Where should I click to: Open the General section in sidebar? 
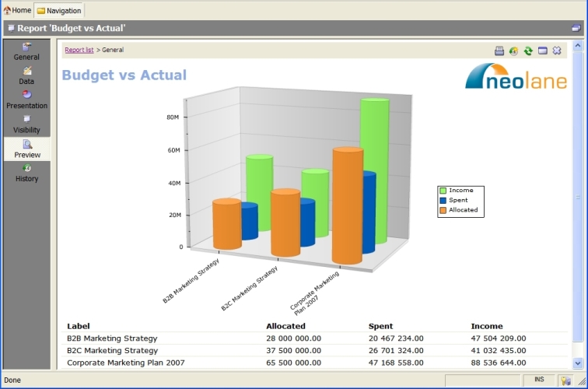point(26,52)
